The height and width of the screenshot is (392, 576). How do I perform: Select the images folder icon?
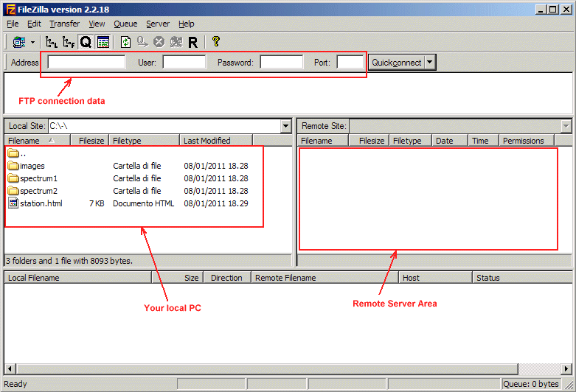(x=13, y=166)
